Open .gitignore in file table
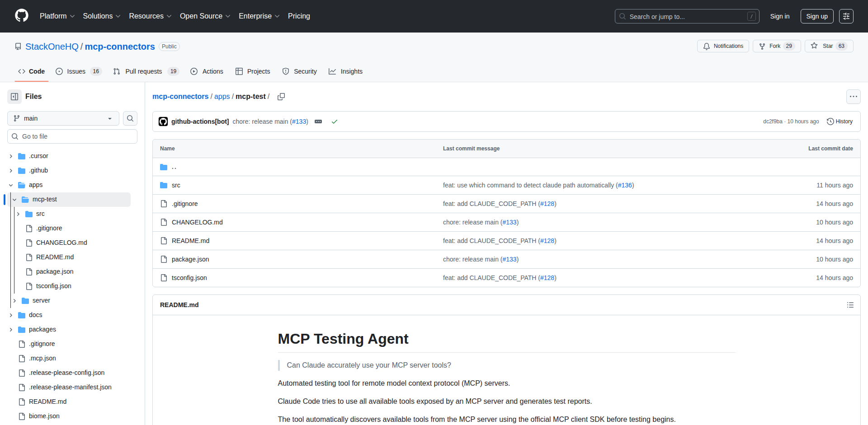868x425 pixels. pos(185,204)
